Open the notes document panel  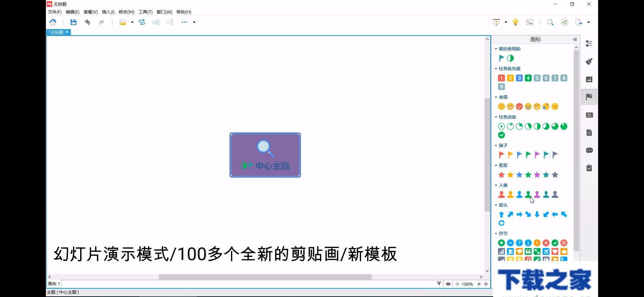coord(589,133)
